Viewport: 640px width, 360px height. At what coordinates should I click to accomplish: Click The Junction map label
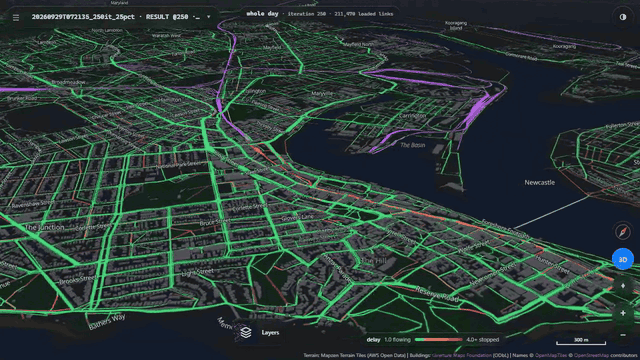point(44,227)
